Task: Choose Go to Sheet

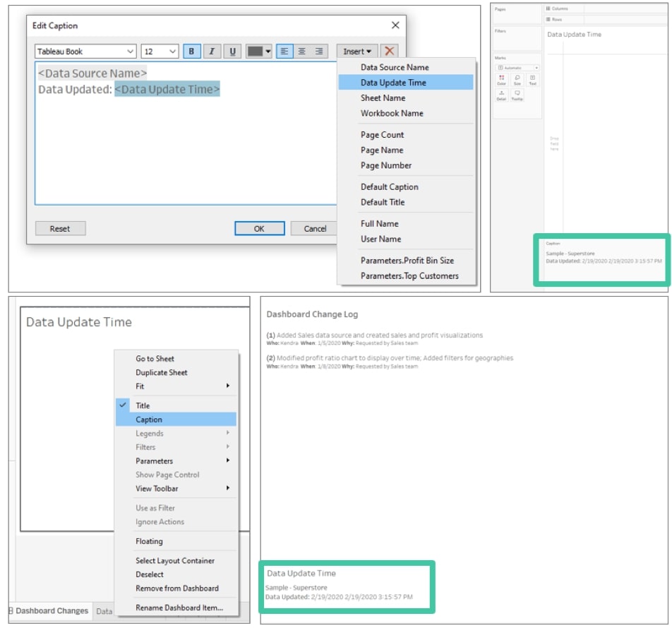Action: (x=176, y=359)
